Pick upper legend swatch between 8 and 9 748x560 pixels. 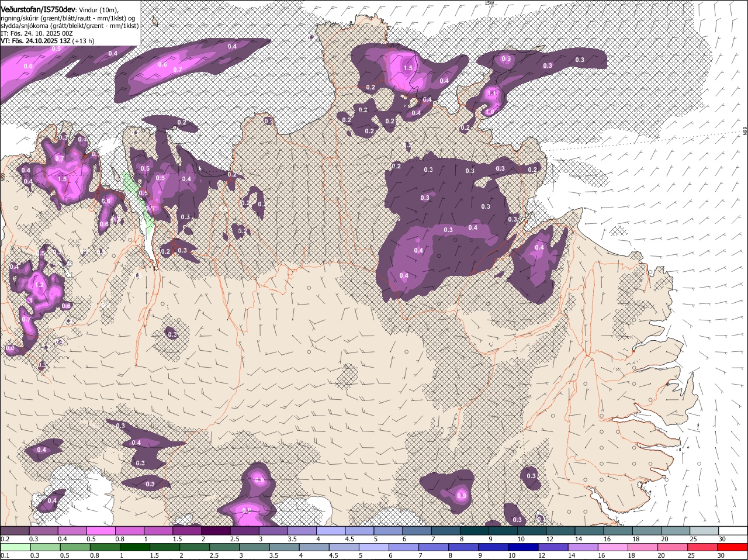(475, 530)
